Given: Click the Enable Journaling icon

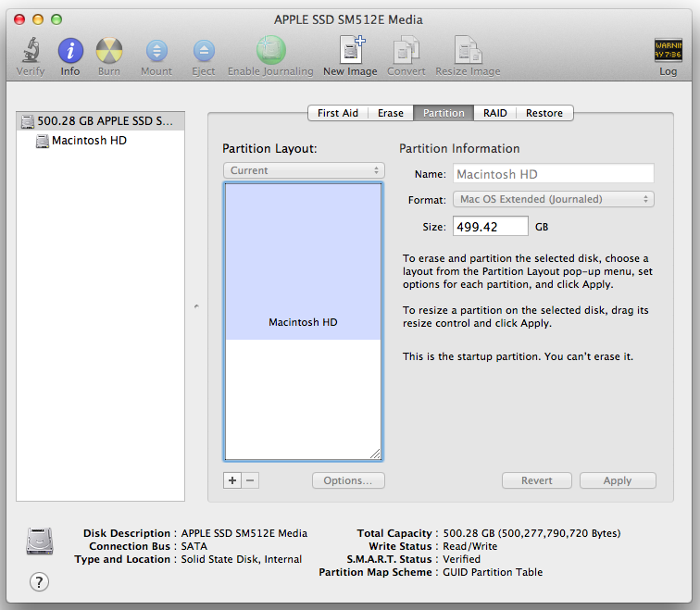Looking at the screenshot, I should coord(270,51).
